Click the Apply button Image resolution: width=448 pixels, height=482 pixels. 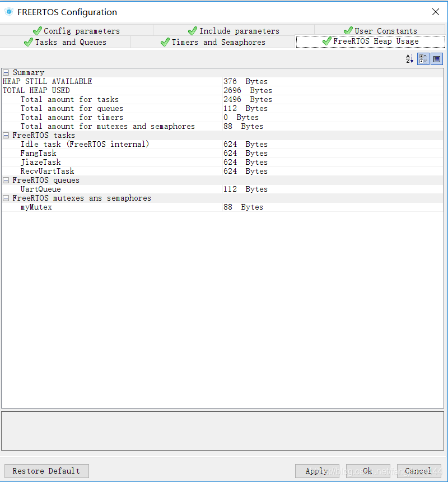[x=317, y=471]
